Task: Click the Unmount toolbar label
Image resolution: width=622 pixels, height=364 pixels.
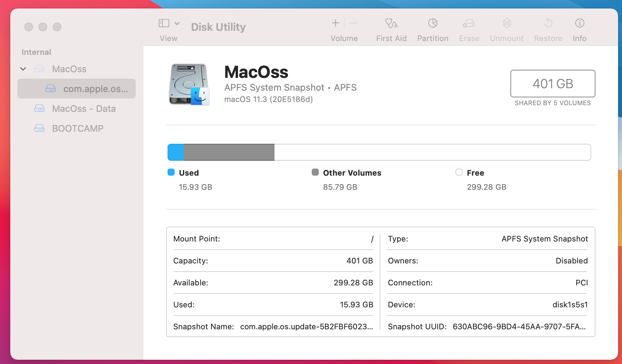Action: (507, 38)
